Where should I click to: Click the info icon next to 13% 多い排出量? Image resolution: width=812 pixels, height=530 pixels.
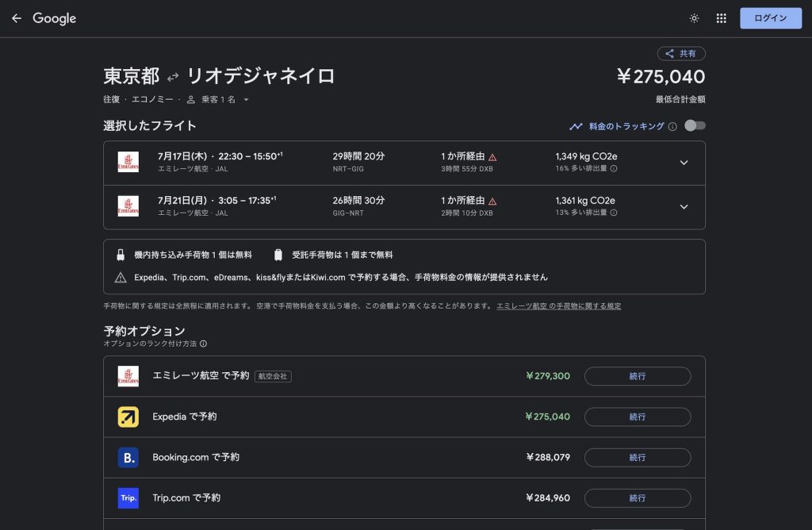[614, 213]
